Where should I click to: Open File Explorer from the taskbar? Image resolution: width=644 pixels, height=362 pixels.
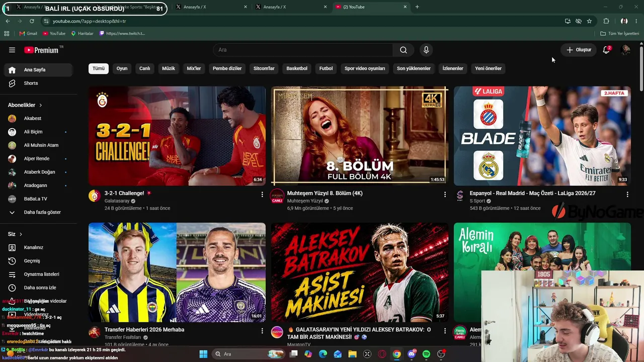pyautogui.click(x=352, y=354)
